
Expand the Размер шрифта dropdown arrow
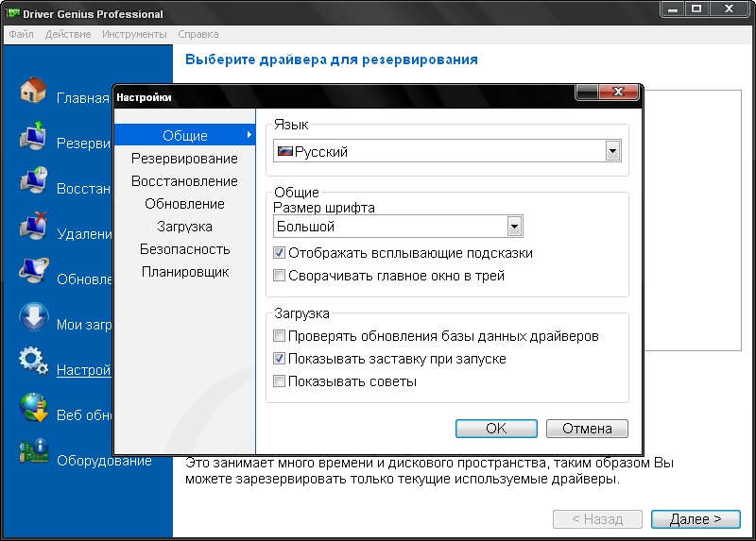point(514,226)
